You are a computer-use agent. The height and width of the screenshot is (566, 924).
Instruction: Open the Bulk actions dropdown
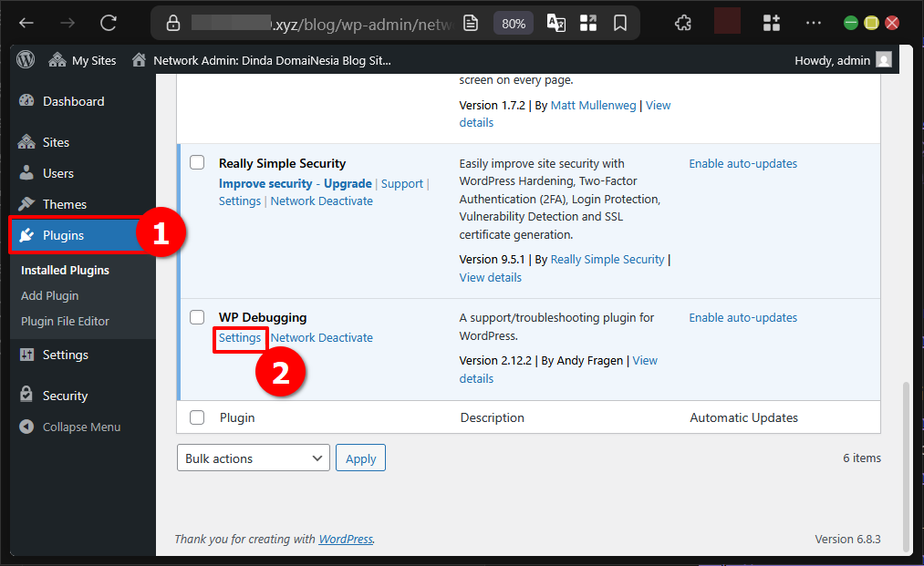(253, 458)
